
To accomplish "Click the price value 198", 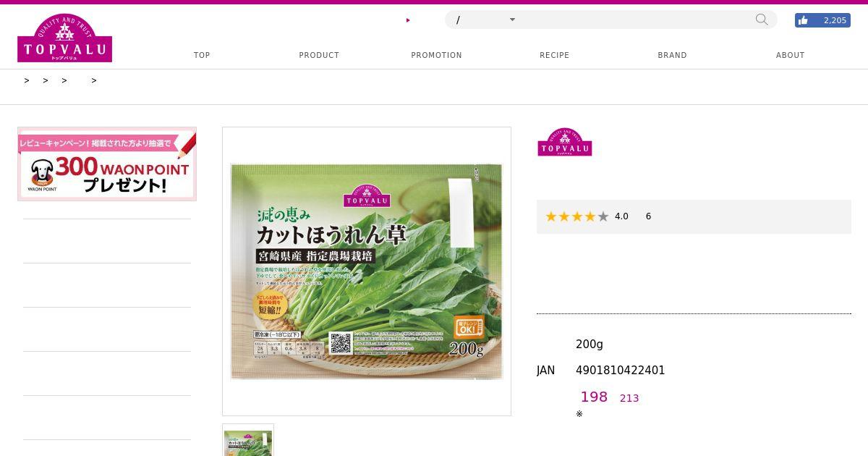I will (594, 397).
